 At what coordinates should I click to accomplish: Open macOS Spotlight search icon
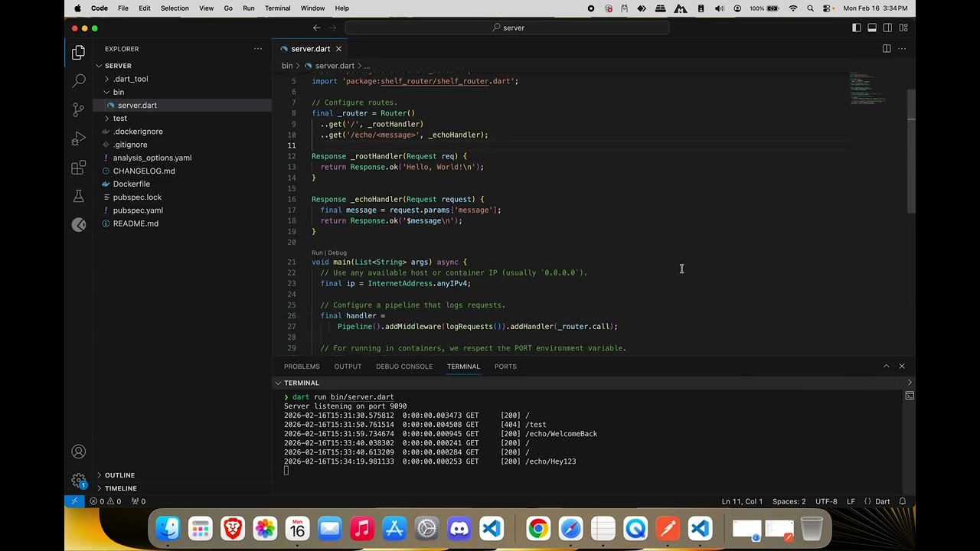tap(810, 8)
